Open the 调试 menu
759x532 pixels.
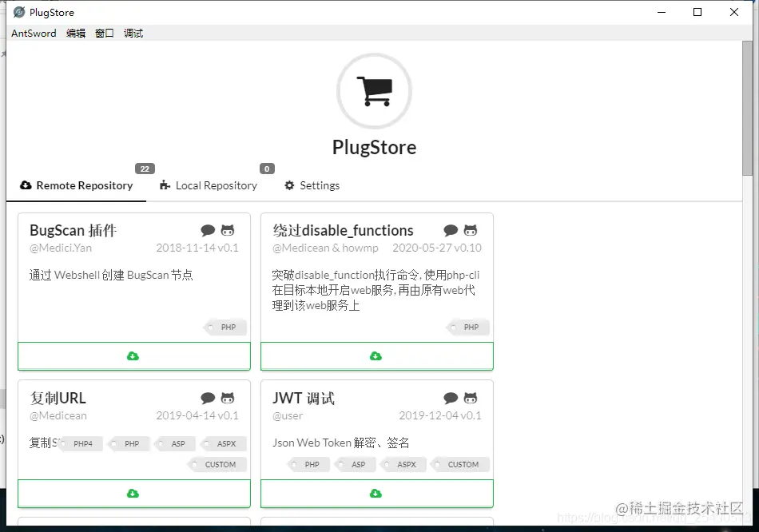[132, 33]
